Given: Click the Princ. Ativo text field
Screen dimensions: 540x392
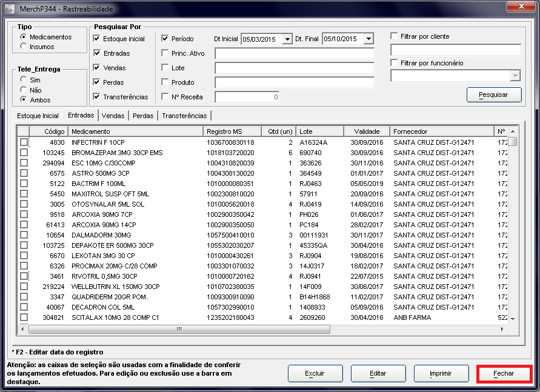Looking at the screenshot, I should [x=294, y=53].
